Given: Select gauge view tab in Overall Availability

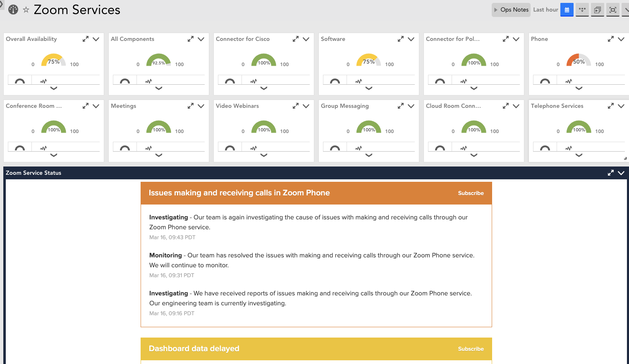Looking at the screenshot, I should pos(20,81).
